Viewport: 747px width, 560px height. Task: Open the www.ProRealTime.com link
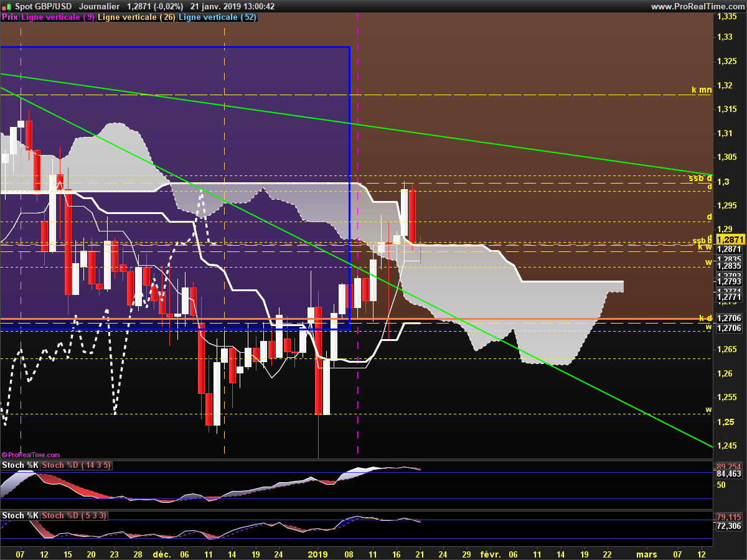point(697,6)
